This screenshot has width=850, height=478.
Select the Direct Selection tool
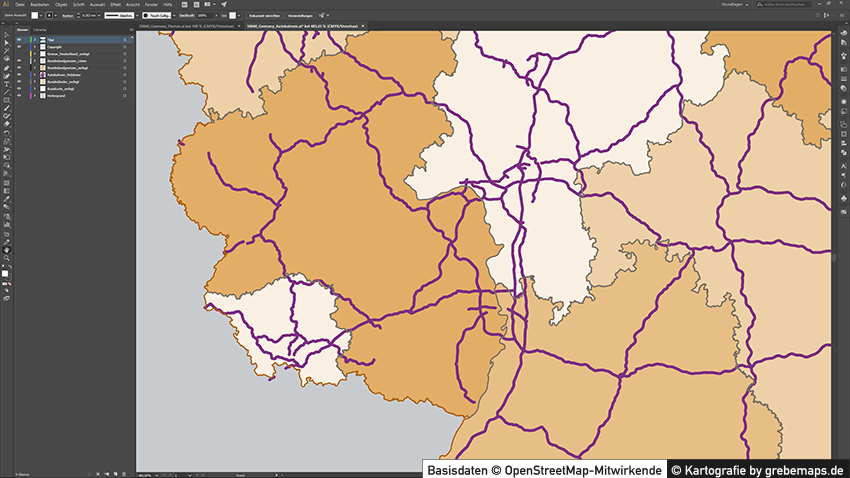coord(6,44)
